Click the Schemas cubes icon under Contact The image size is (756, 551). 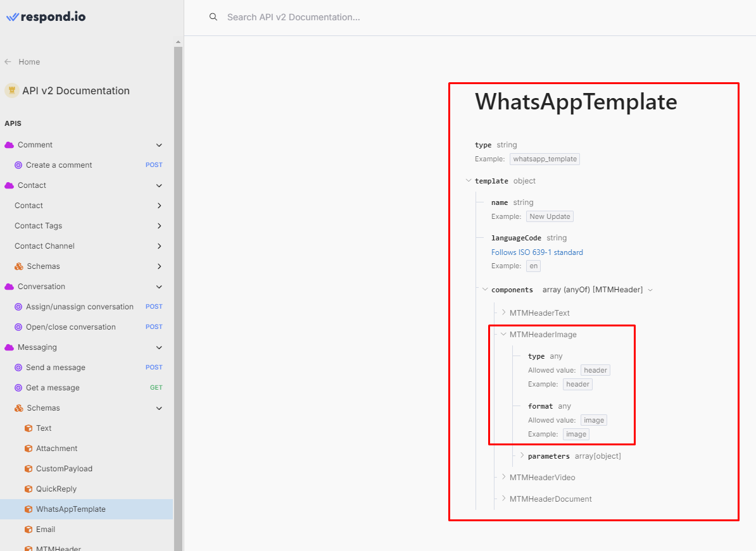[x=19, y=266]
